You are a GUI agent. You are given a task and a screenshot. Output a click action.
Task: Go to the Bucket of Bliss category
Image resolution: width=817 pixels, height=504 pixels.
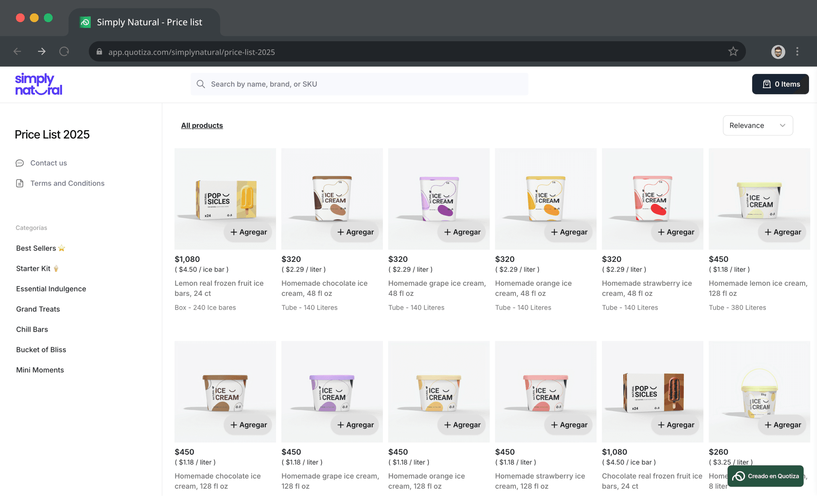(x=41, y=350)
